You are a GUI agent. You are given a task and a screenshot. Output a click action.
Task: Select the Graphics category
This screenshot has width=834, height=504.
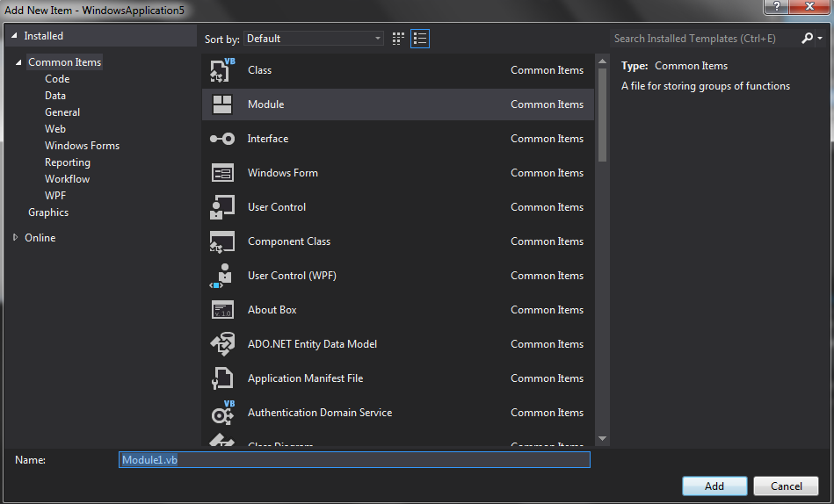[x=48, y=212]
